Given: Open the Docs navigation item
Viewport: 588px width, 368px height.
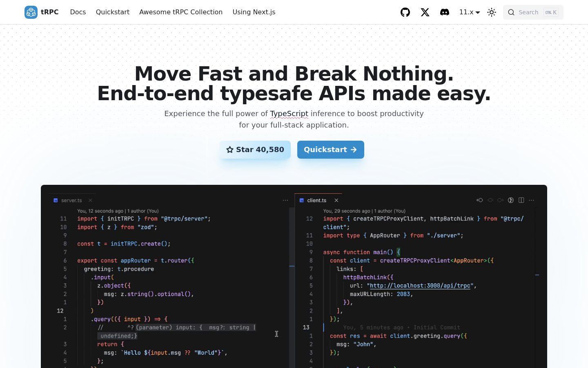Looking at the screenshot, I should [78, 12].
